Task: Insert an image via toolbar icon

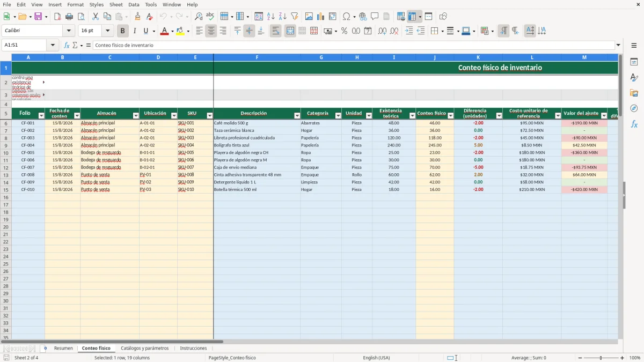Action: pos(309,17)
